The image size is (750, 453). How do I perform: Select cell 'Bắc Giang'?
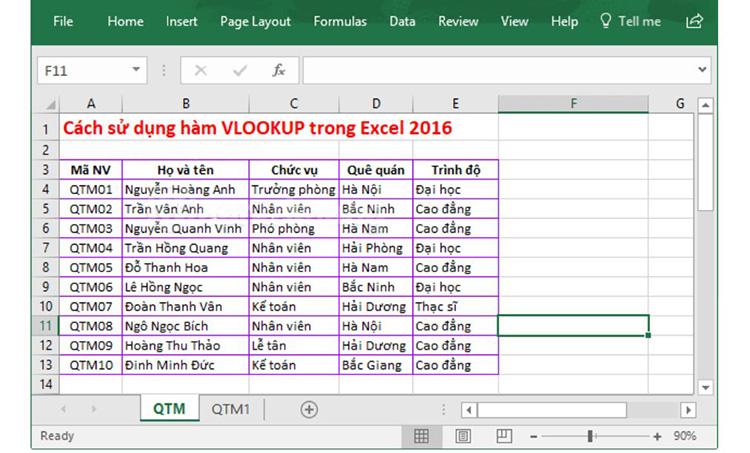coord(376,365)
